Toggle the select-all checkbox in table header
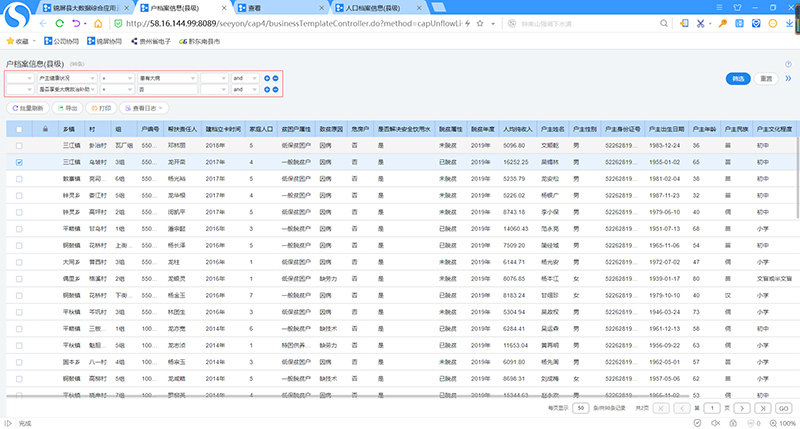This screenshot has width=800, height=429. [x=19, y=130]
